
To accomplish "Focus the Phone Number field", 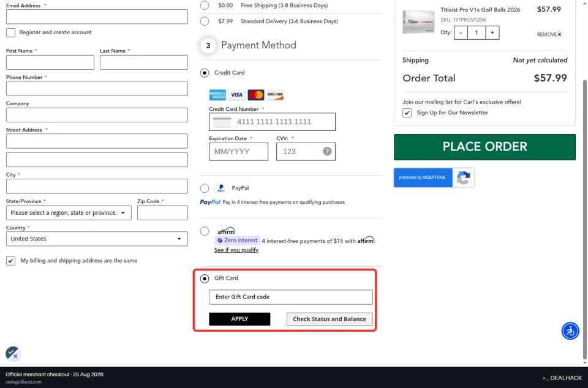I will click(x=97, y=89).
